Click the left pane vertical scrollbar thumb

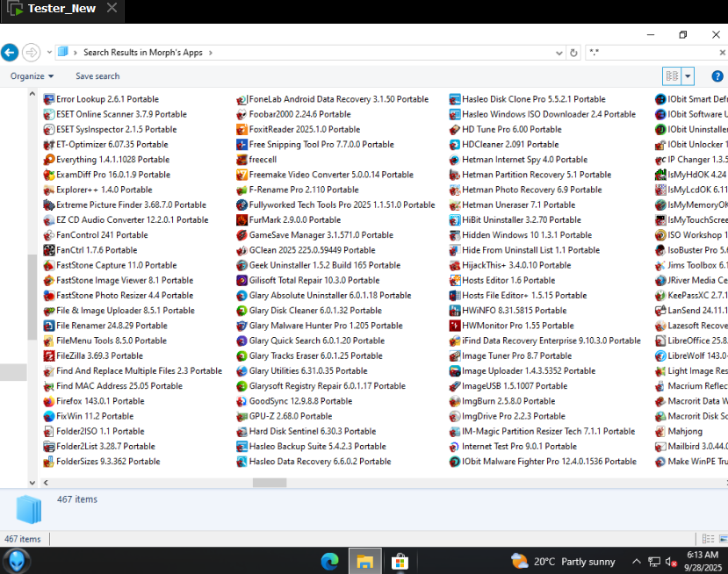point(32,297)
